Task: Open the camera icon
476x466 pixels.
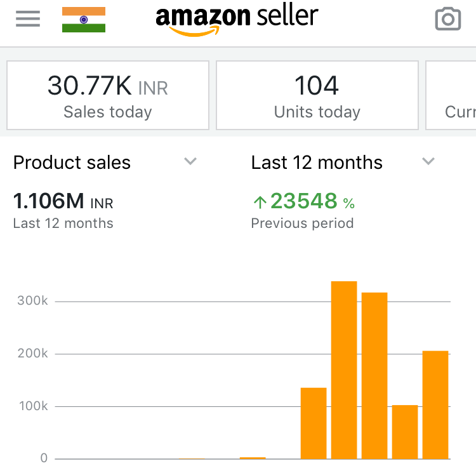Action: pyautogui.click(x=447, y=20)
